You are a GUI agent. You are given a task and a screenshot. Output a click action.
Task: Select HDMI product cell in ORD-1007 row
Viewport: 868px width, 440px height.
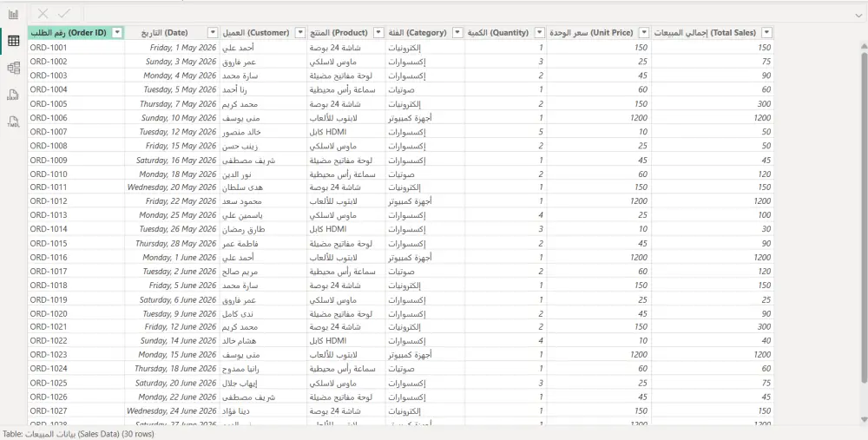346,132
